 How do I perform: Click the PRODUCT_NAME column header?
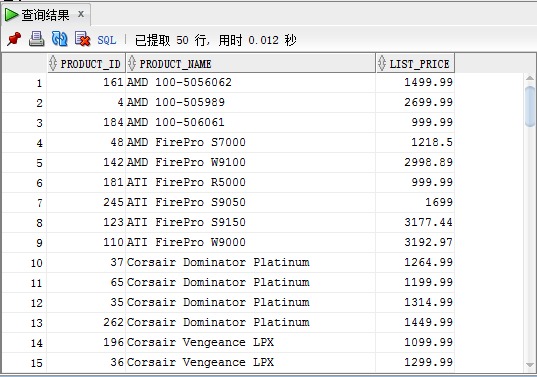[x=251, y=63]
